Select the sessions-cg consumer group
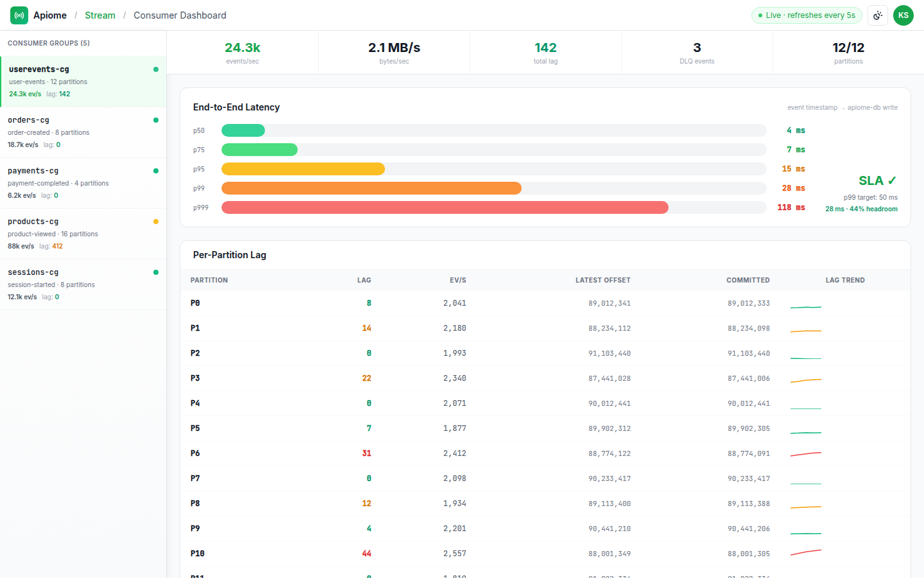 83,285
